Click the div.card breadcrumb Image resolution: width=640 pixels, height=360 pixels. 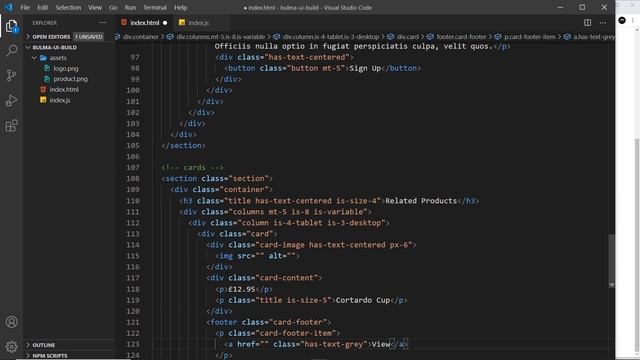pyautogui.click(x=408, y=37)
